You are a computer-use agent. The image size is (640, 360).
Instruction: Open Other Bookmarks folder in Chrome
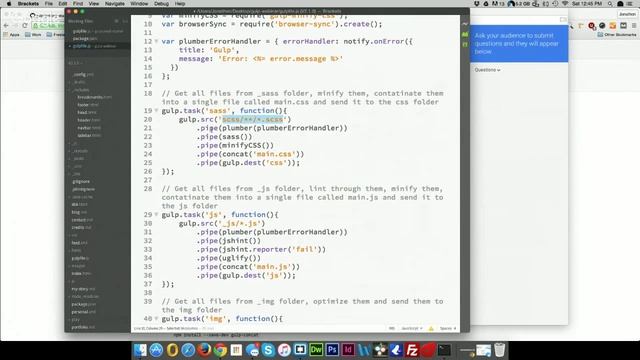pyautogui.click(x=617, y=35)
